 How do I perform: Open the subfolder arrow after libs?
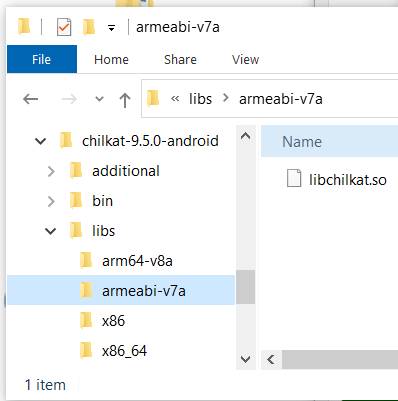coord(226,98)
